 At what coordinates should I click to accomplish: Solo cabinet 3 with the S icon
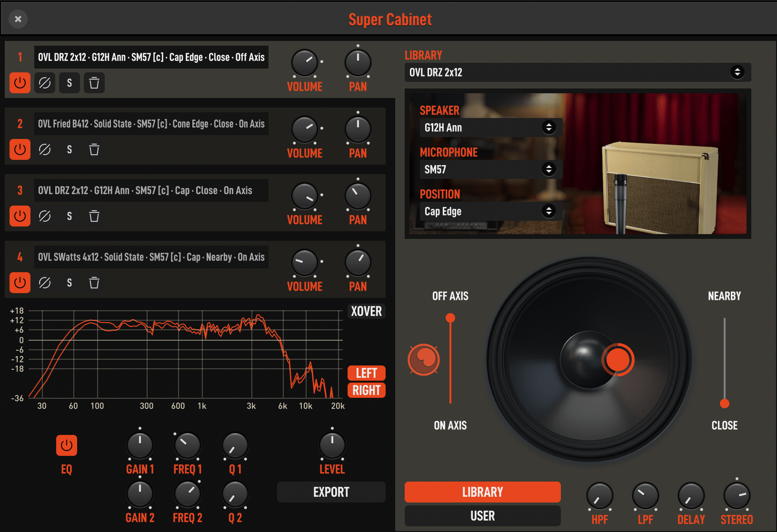pos(69,216)
